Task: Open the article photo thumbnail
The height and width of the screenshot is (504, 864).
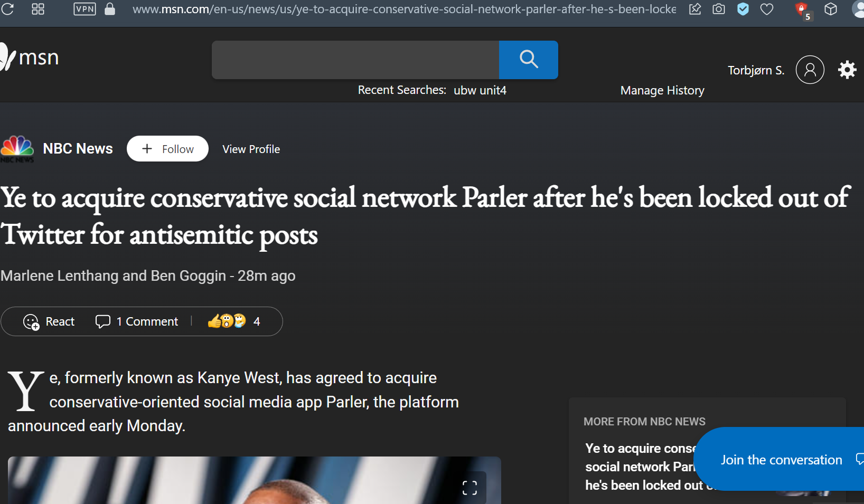Action: point(254,480)
